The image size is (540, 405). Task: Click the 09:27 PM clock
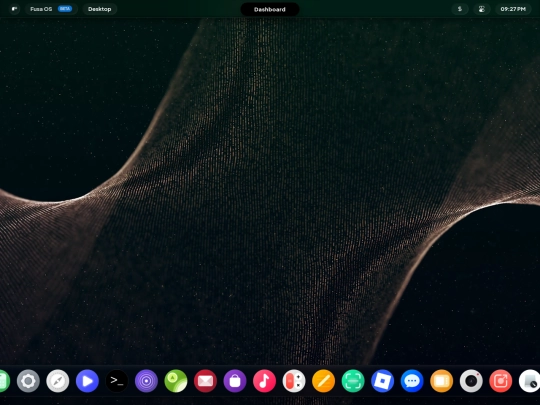pos(513,9)
